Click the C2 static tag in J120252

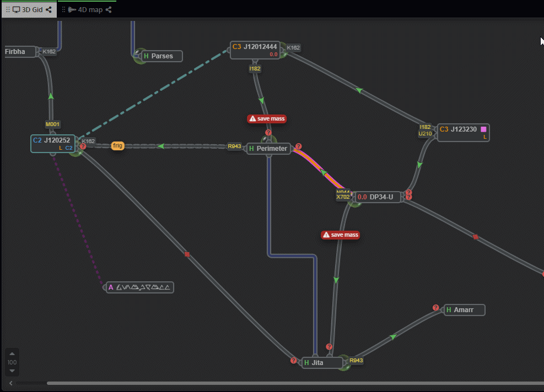point(69,148)
